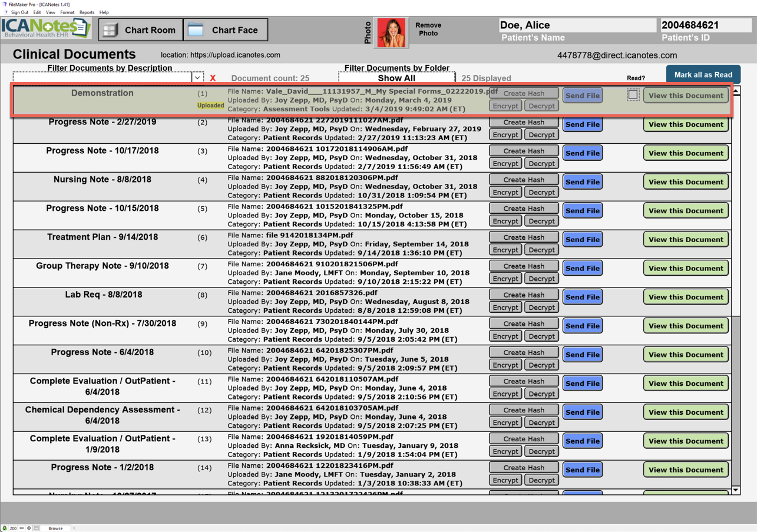Screen dimensions: 757x532
Task: Open the Chart Room filing cabinet icon
Action: [110, 30]
